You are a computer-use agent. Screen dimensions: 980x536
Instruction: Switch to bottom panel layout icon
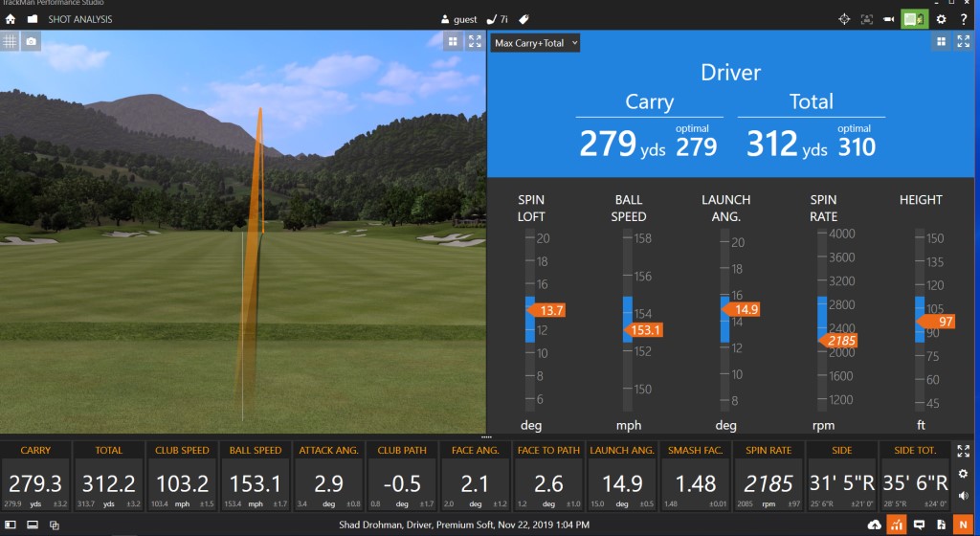(x=32, y=525)
